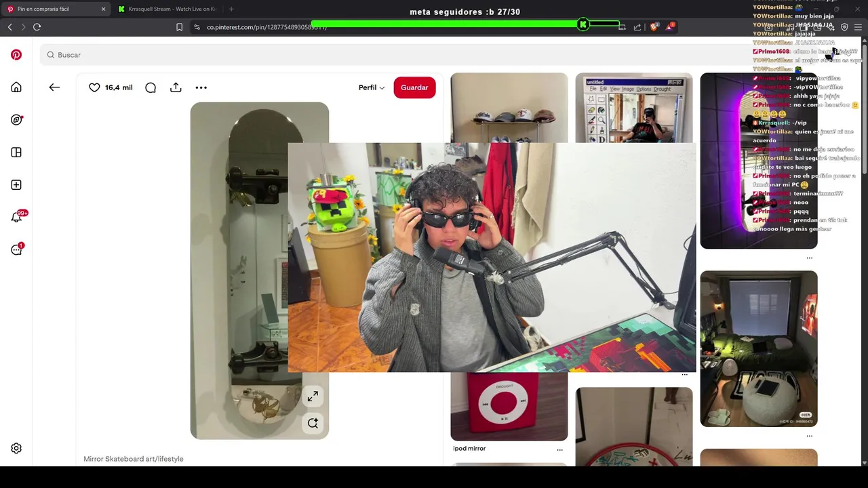Open the red ipod mirror pin image

[509, 407]
